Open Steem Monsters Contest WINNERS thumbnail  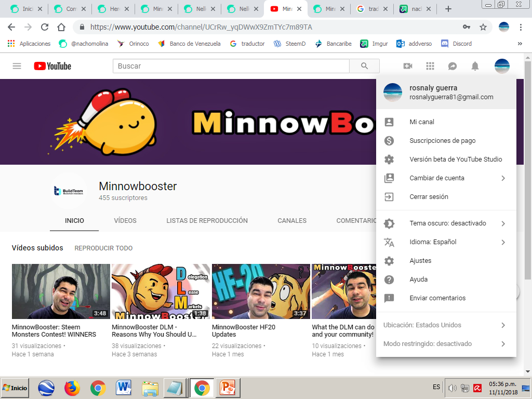[61, 291]
